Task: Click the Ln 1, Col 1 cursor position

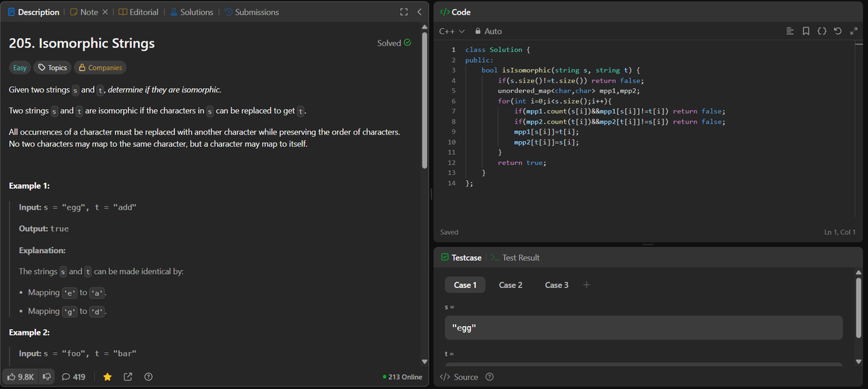Action: pyautogui.click(x=840, y=232)
